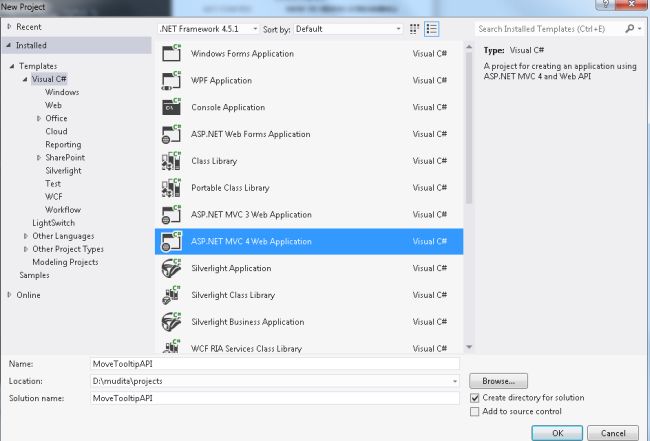The width and height of the screenshot is (650, 441).
Task: Expand the Recent section
Action: (x=9, y=27)
